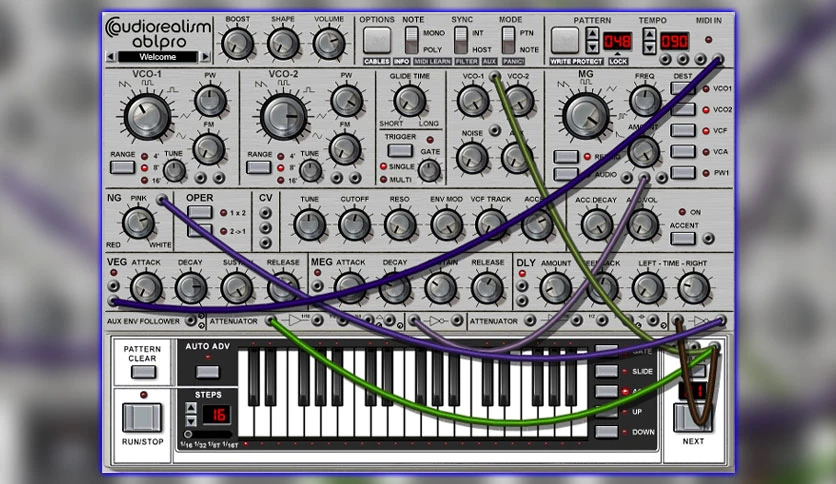Viewport: 836px width, 484px height.
Task: Toggle the AUTO ADV button
Action: [207, 372]
